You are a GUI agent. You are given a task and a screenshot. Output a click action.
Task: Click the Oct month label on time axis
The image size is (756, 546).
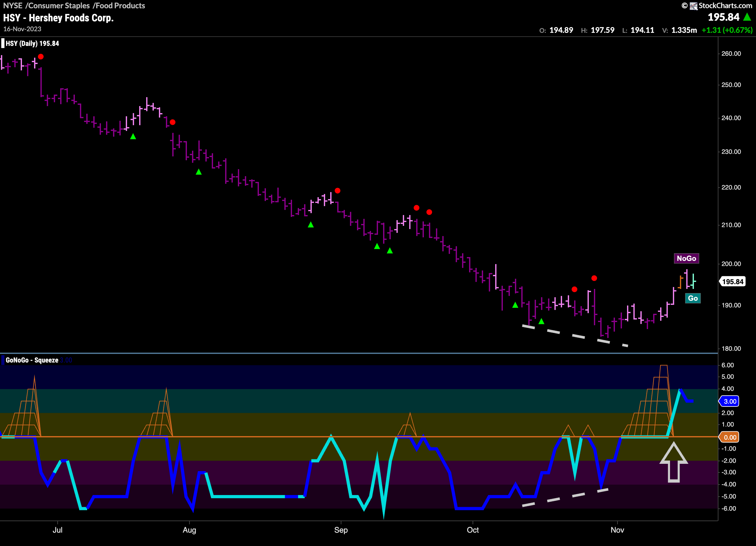473,530
